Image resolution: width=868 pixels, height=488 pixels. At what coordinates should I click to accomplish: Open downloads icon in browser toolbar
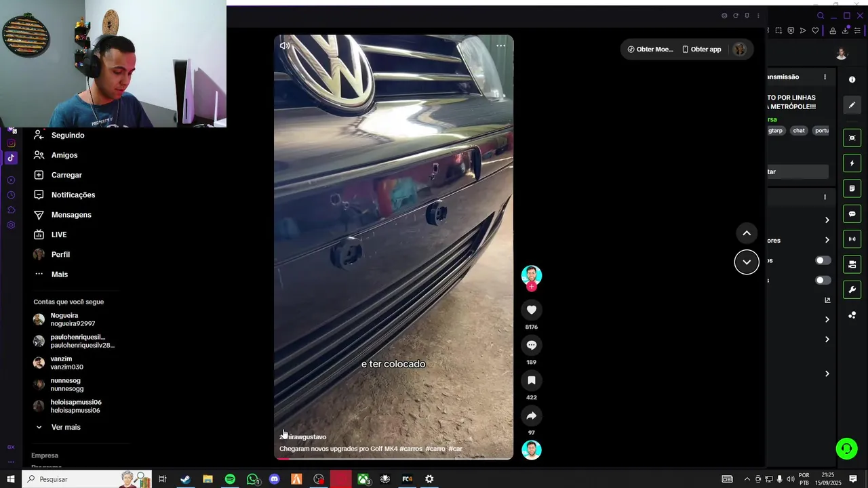tap(845, 30)
